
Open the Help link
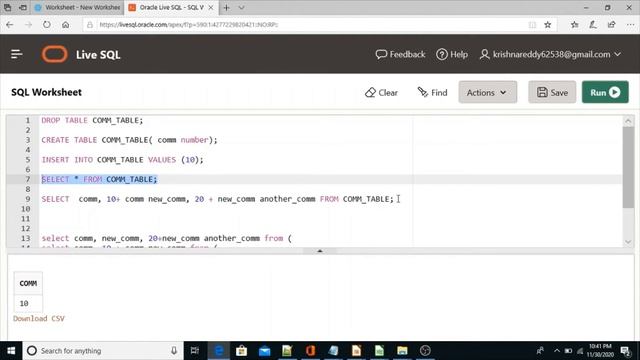tap(452, 54)
